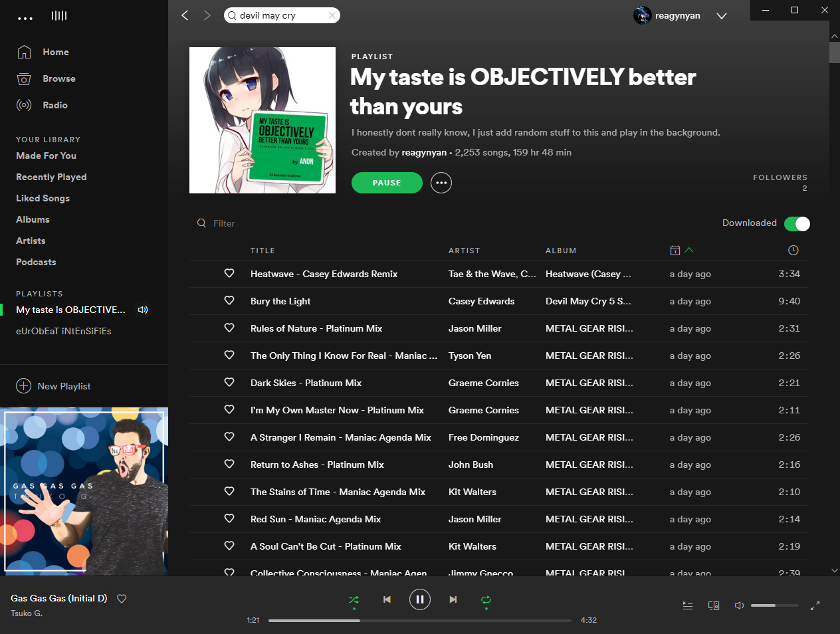
Task: Open Devil May Cry 5 album link
Action: (x=588, y=301)
